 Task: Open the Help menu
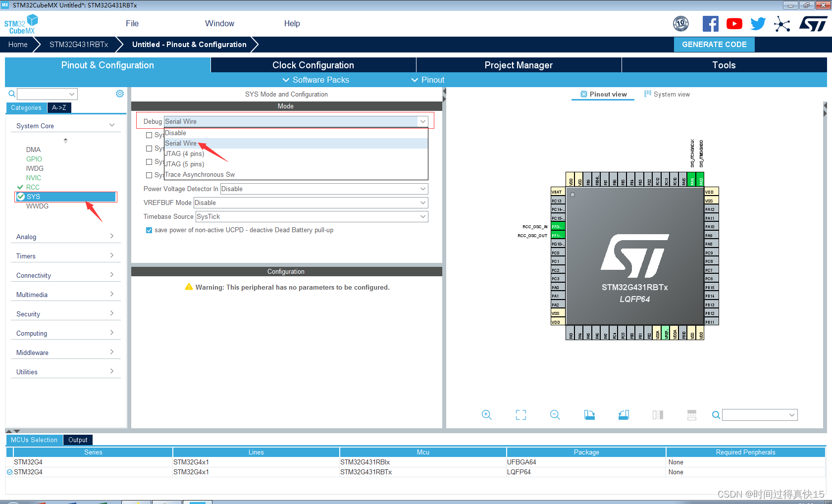pyautogui.click(x=292, y=23)
